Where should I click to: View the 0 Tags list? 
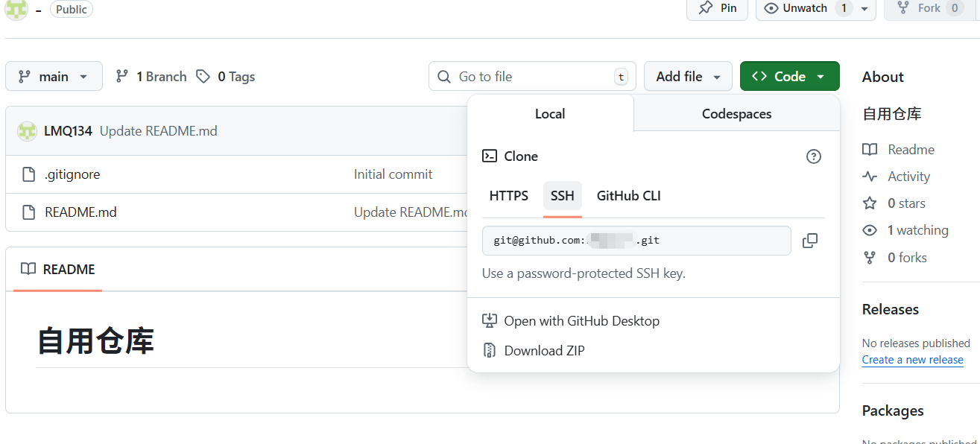226,76
